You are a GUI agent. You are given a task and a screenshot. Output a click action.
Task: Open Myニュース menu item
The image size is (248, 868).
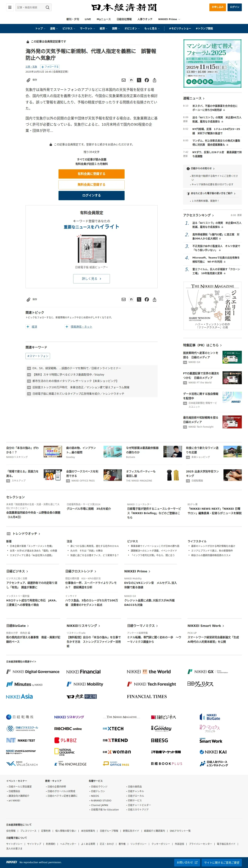(x=104, y=19)
